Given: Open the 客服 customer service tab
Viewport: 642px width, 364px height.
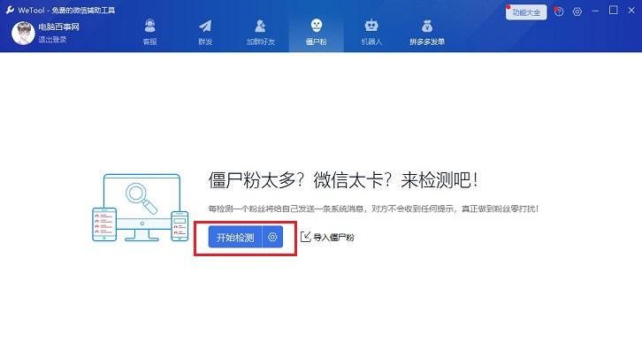Looking at the screenshot, I should 149,33.
